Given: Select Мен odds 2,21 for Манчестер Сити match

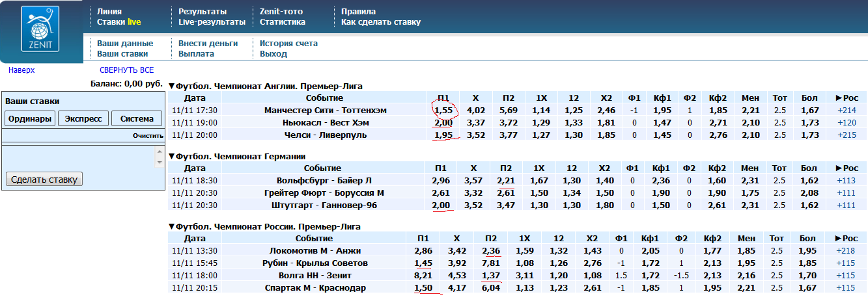Looking at the screenshot, I should point(751,111).
